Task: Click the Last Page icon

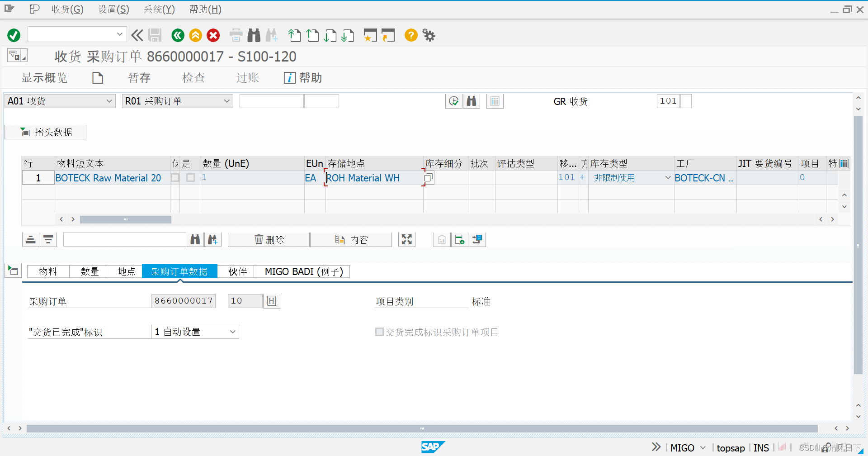Action: (x=348, y=35)
